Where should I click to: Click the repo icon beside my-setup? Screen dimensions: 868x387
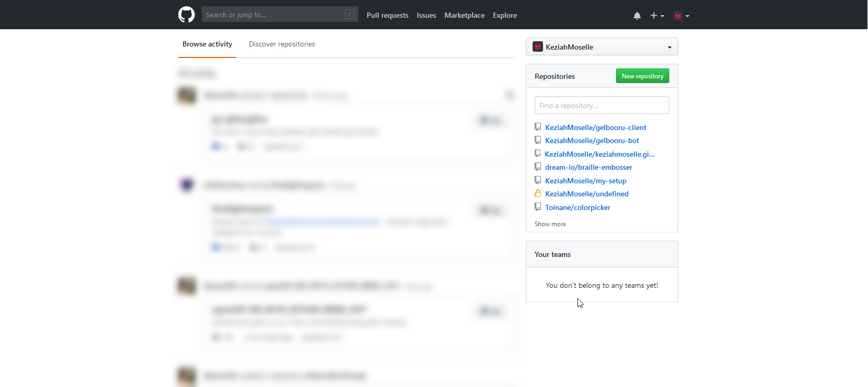coord(538,180)
